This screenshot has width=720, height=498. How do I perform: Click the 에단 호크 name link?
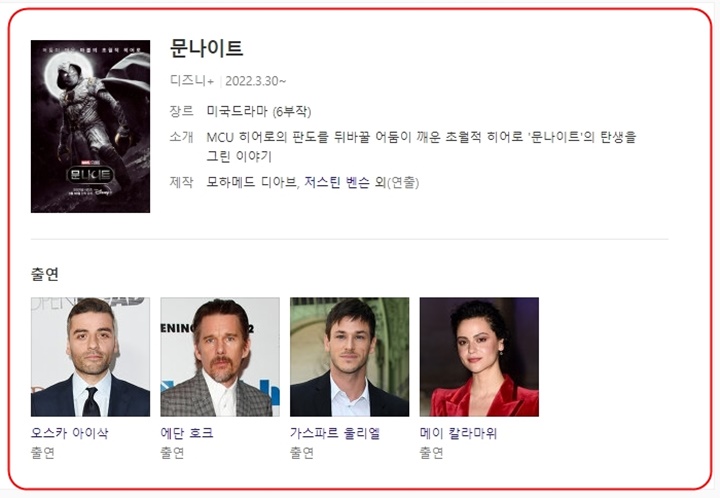point(187,433)
